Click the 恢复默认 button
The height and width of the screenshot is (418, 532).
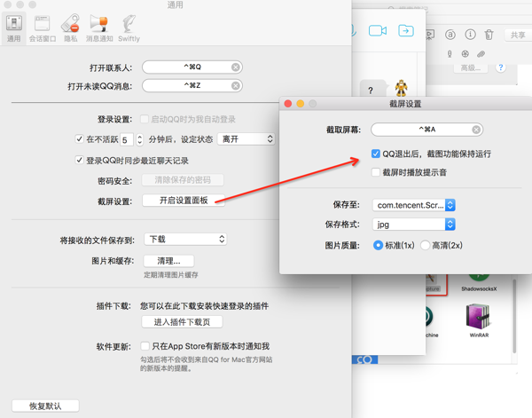pyautogui.click(x=45, y=406)
